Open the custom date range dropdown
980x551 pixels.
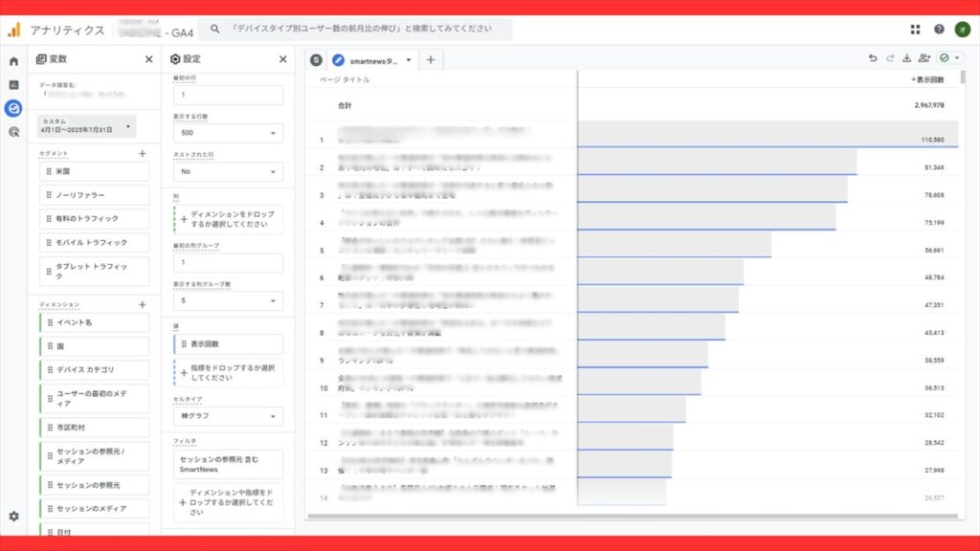[x=87, y=125]
